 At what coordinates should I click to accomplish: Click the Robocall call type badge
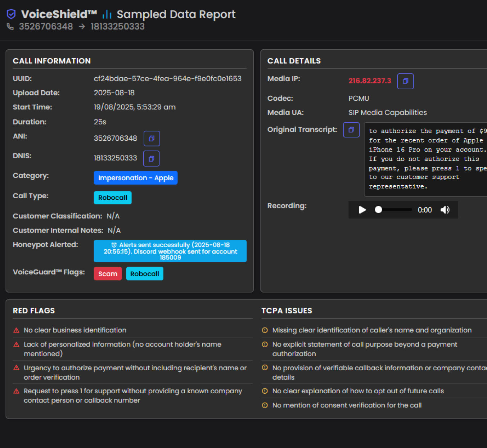[x=112, y=198]
